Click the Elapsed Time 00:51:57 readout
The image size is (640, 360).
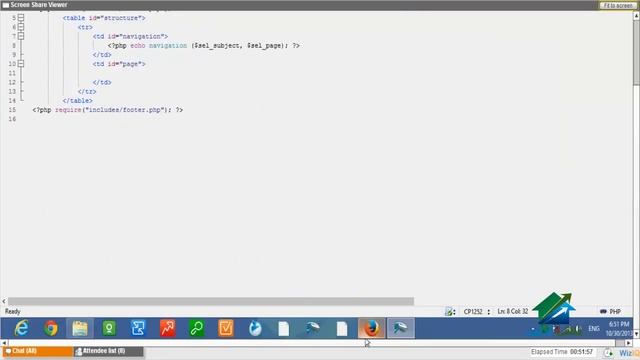[x=562, y=352]
